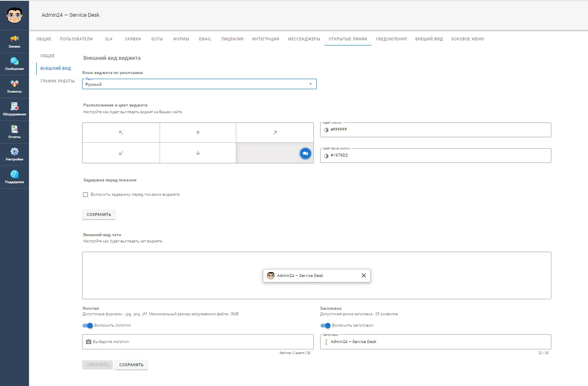Select Внешний вид in the left submenu
This screenshot has height=386, width=588.
pyautogui.click(x=56, y=69)
